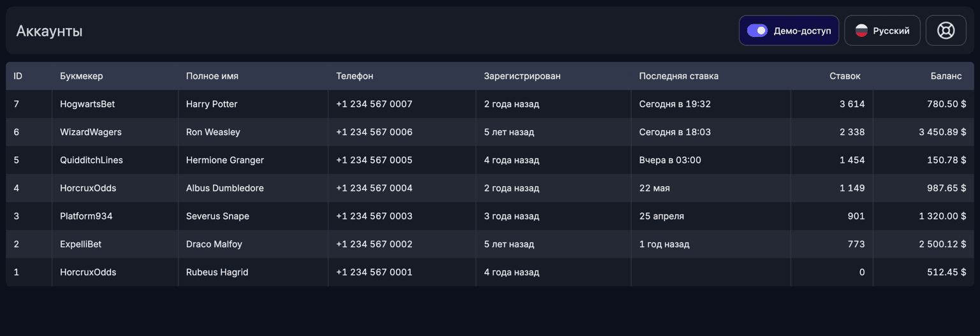Open the Ron Weasley account
The image size is (980, 336).
pos(490,132)
